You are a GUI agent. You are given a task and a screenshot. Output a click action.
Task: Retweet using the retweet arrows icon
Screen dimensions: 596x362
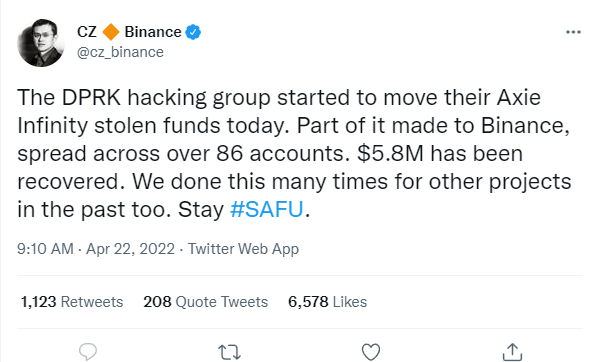pos(230,352)
